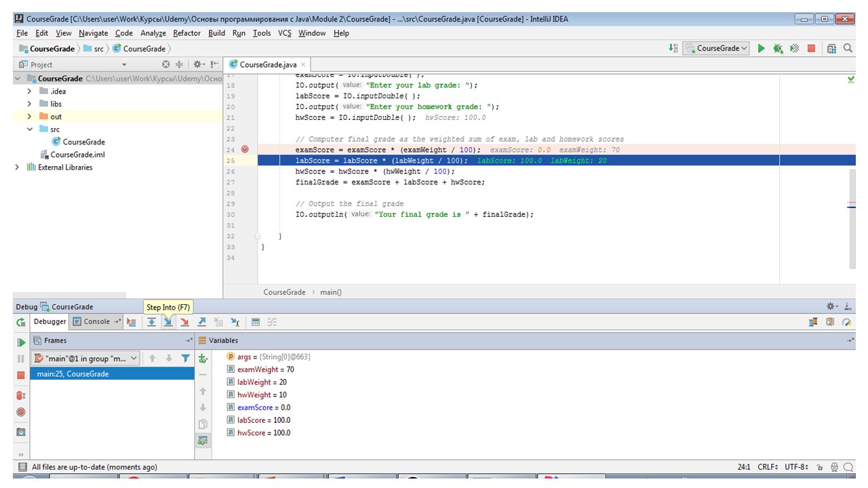This screenshot has height=488, width=868.
Task: Toggle the frames filter funnel icon
Action: click(x=185, y=359)
